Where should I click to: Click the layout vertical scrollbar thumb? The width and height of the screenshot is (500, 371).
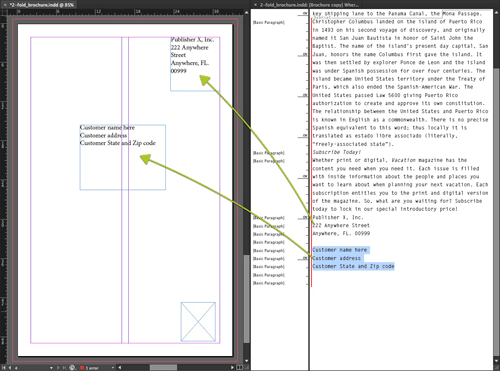246,299
